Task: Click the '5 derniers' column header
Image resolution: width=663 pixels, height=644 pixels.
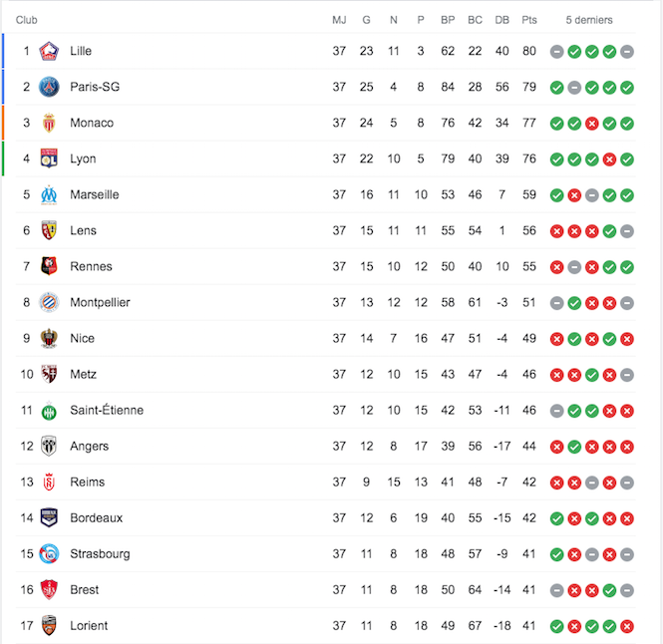Action: pos(589,20)
